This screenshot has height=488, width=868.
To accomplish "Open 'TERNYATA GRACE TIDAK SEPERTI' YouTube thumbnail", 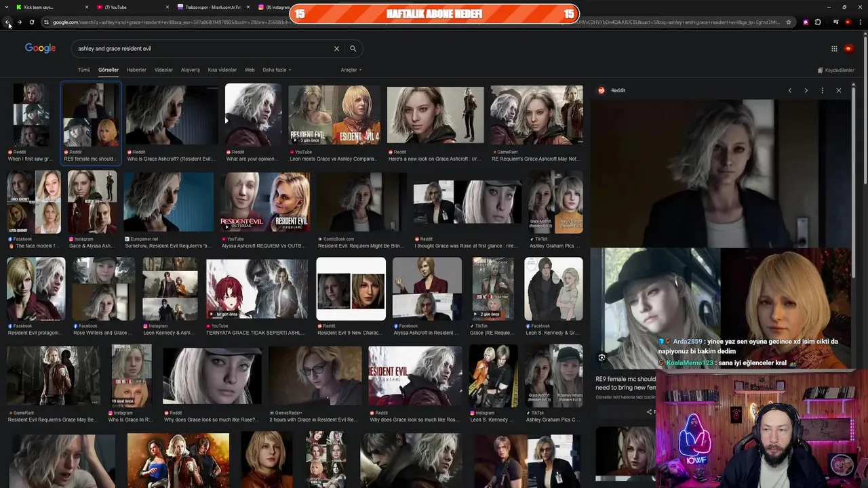I will [256, 297].
